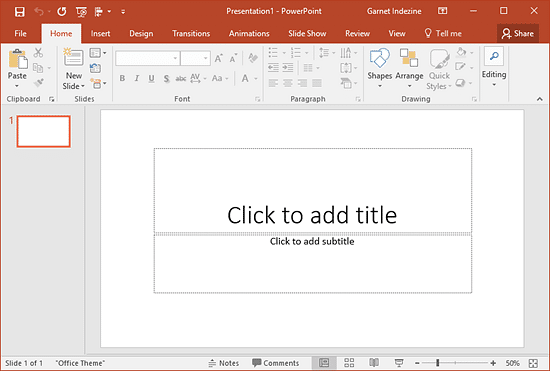The image size is (550, 371).
Task: Click Increase Font Size icon
Action: coord(219,58)
